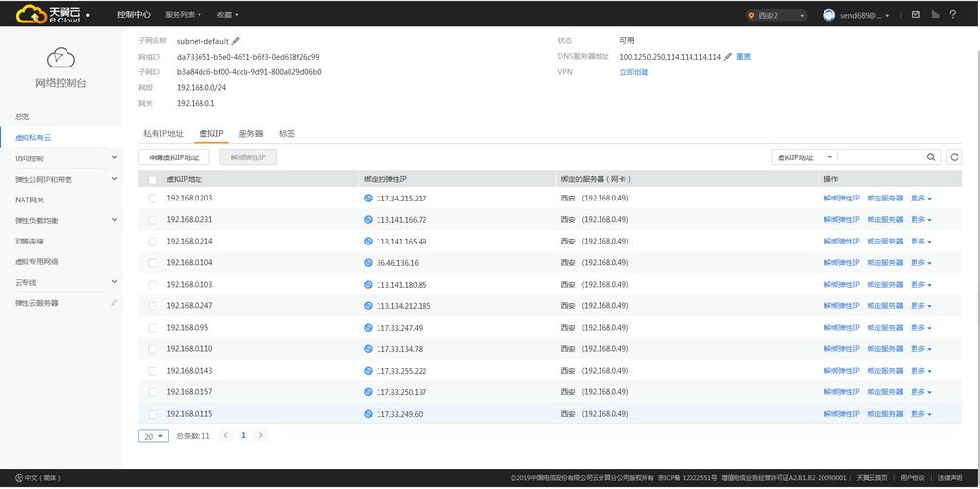Open the send689 account menu
This screenshot has width=980, height=489.
(x=864, y=15)
